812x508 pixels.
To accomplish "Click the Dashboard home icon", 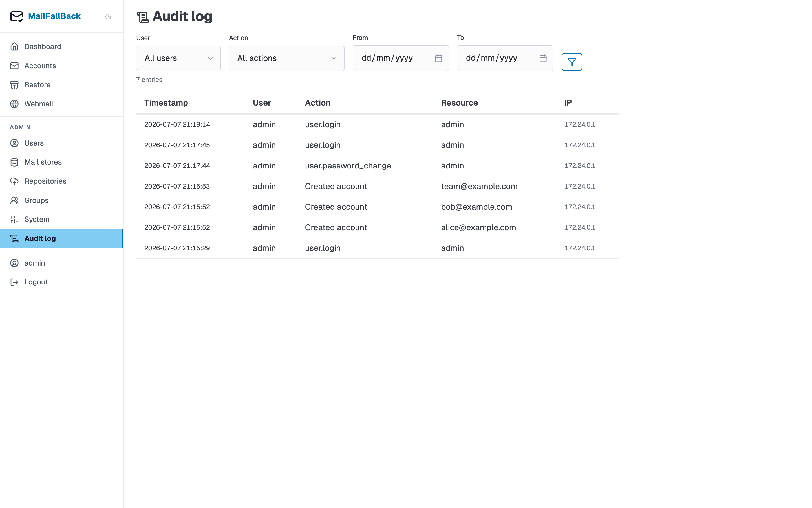I will pyautogui.click(x=14, y=46).
